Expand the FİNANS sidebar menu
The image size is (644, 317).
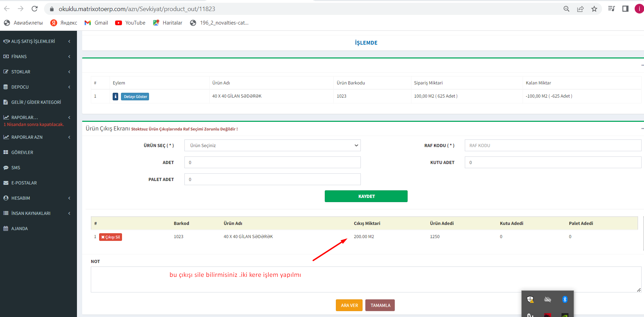pyautogui.click(x=38, y=56)
